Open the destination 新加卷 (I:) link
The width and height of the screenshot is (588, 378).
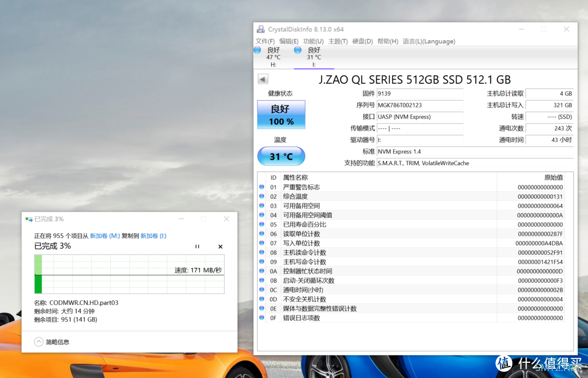click(x=154, y=236)
